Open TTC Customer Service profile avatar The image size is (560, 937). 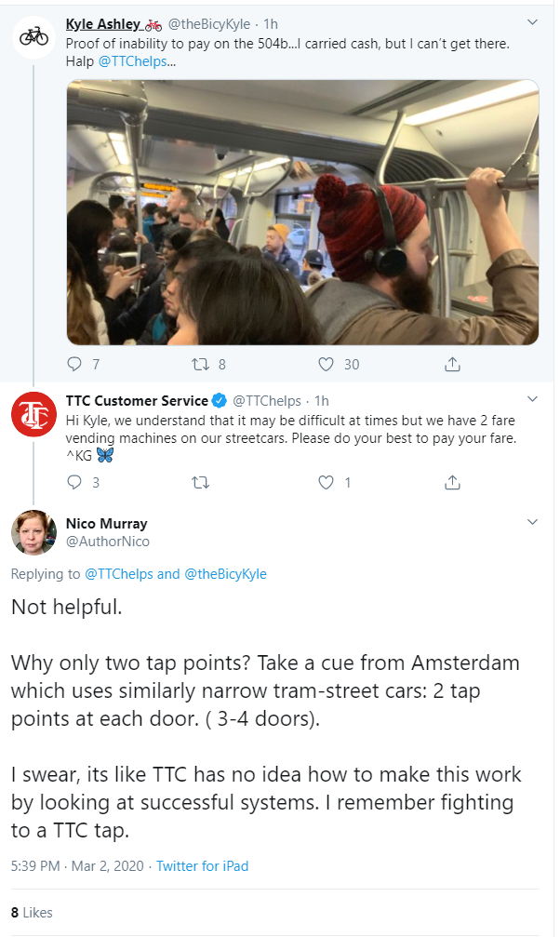33,414
